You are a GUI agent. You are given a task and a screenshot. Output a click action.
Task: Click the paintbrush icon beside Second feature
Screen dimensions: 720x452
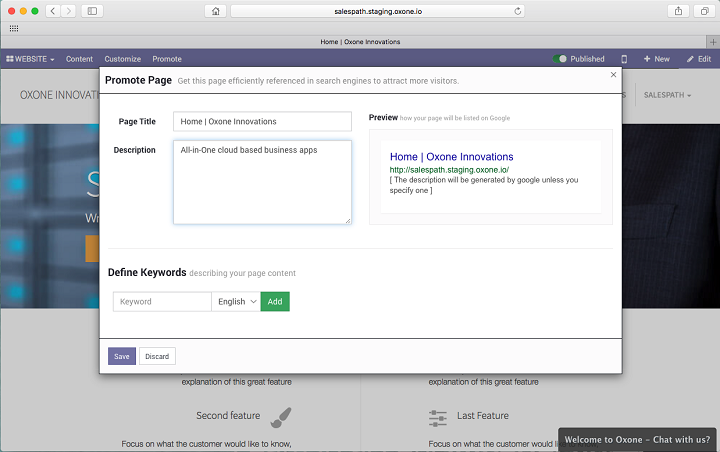pos(281,417)
